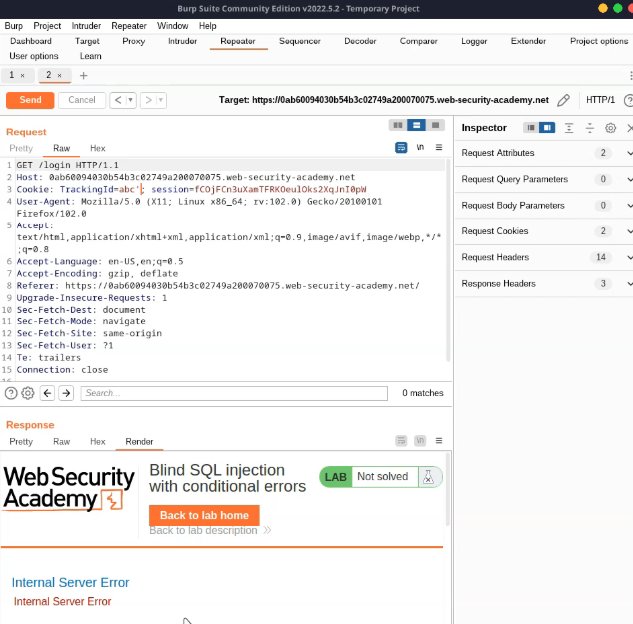Click the Inspector collapse all sections icon

pos(590,128)
